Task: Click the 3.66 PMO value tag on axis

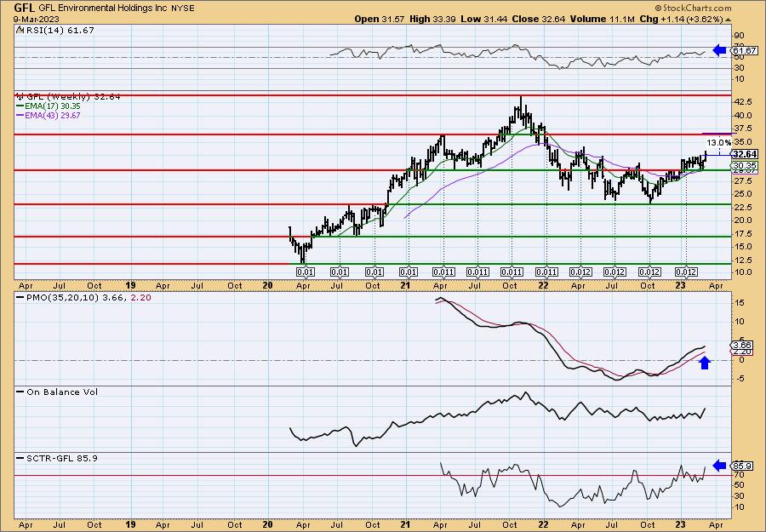Action: tap(742, 345)
